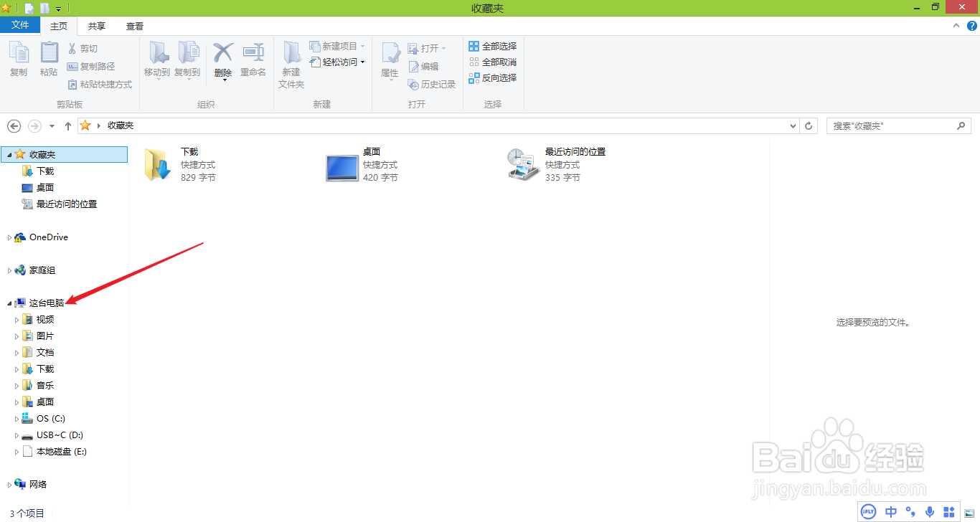This screenshot has width=980, height=522.
Task: Click the 重命名 (Rename) icon
Action: 253,53
